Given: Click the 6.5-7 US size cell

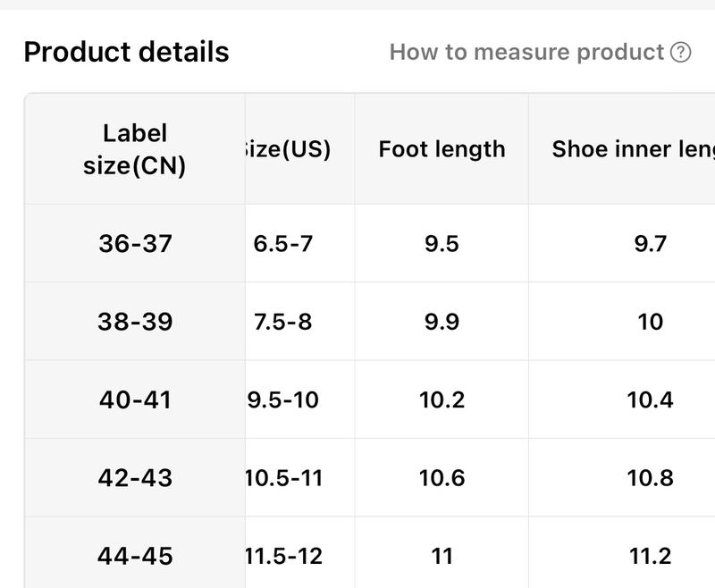Looking at the screenshot, I should (283, 244).
